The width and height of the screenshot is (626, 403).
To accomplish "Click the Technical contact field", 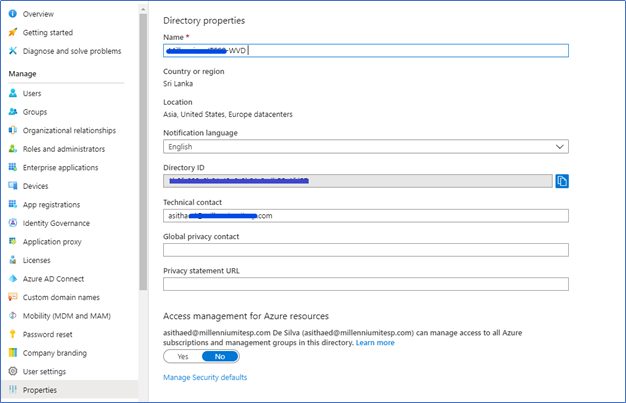I will (366, 216).
